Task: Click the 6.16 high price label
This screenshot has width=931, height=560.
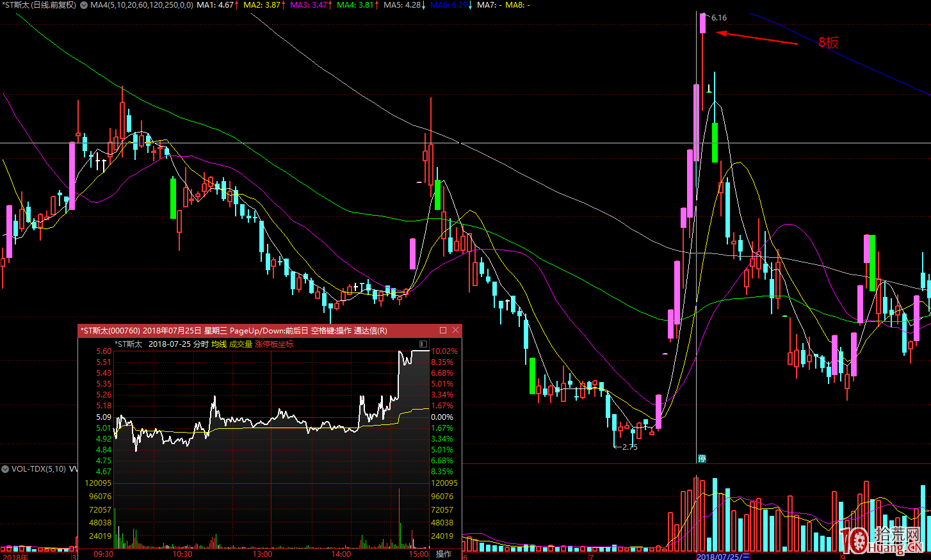Action: [x=719, y=18]
